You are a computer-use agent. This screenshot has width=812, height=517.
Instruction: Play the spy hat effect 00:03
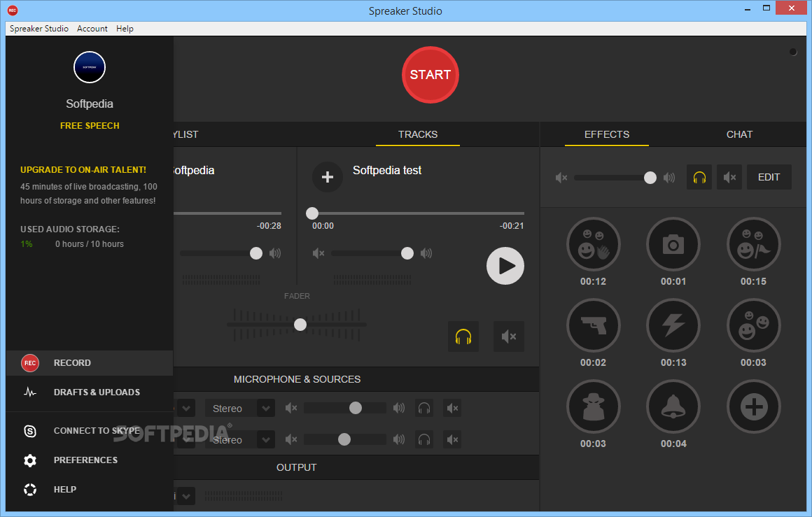[593, 406]
